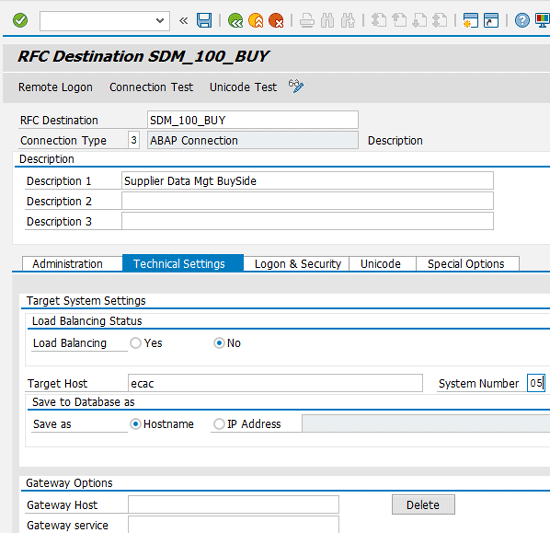Open Help via the question mark icon
550x533 pixels.
click(x=522, y=21)
